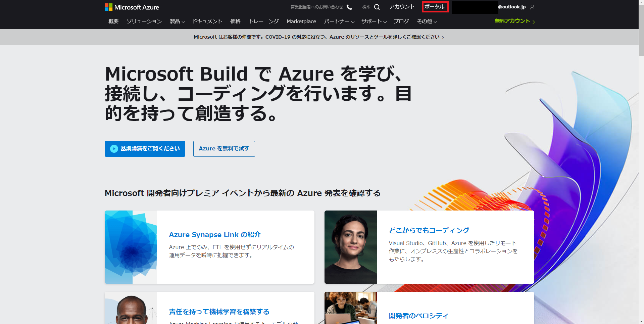644x324 pixels.
Task: Open the 製品 dropdown menu
Action: click(x=177, y=21)
